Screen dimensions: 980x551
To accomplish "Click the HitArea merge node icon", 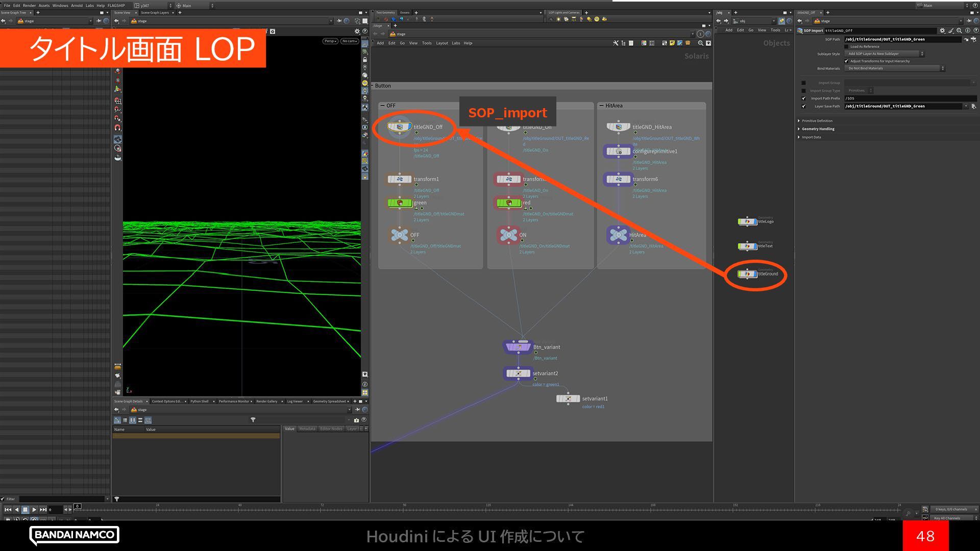I will click(x=618, y=235).
